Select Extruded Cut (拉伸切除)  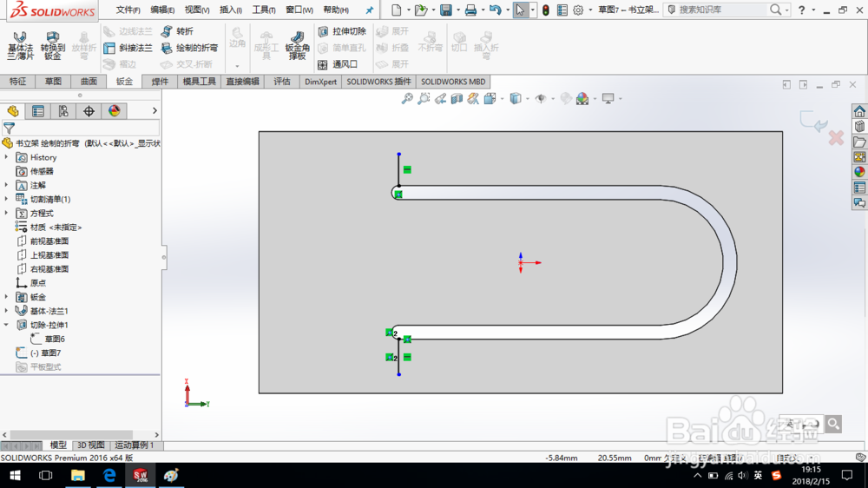(x=342, y=31)
